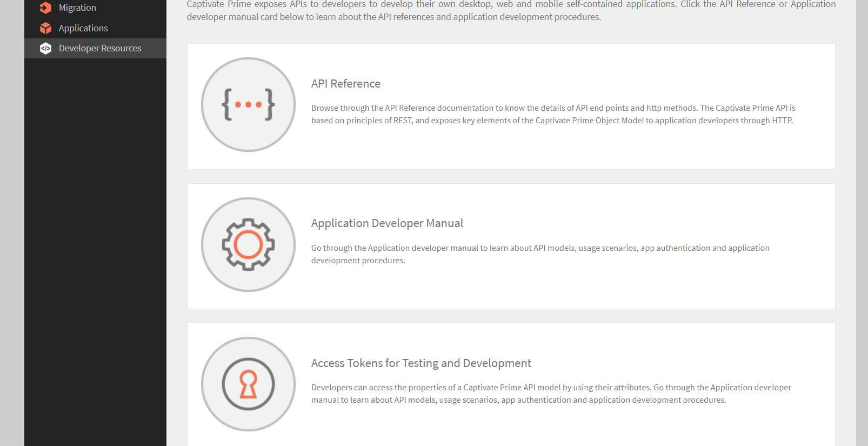Click the Developer Resources code icon
Screen dimensions: 868x446
click(x=45, y=48)
